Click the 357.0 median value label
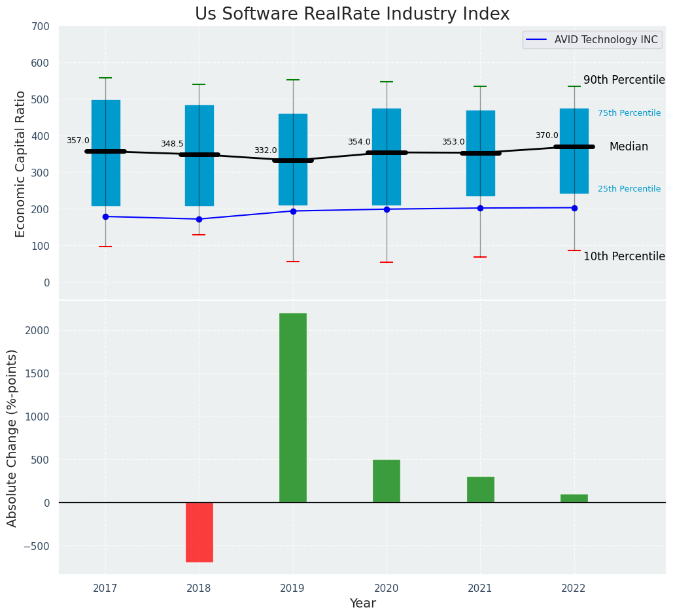Screen dimensions: 673x616 point(78,141)
